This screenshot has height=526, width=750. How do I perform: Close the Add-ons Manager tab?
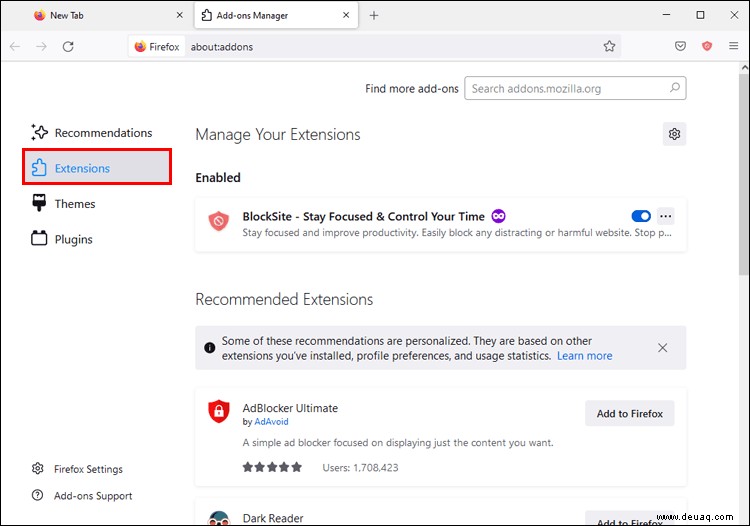point(346,15)
